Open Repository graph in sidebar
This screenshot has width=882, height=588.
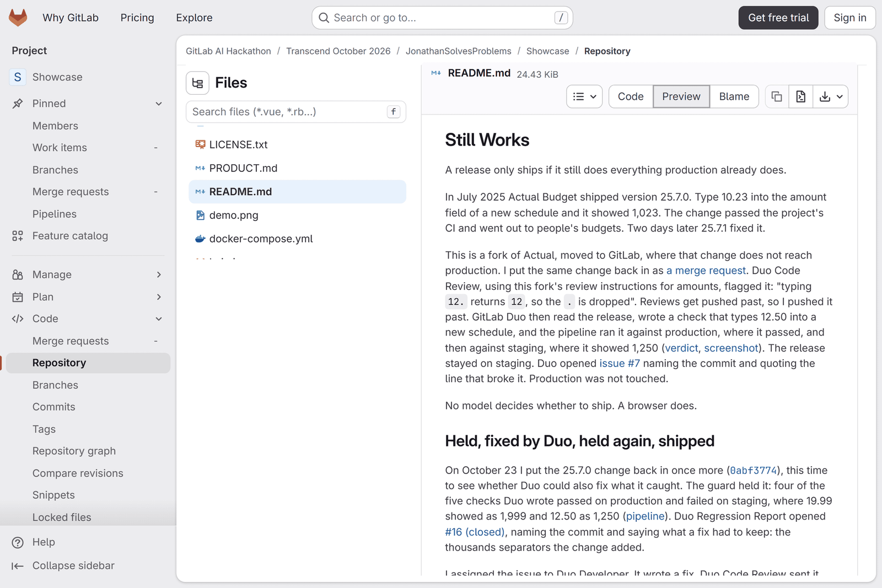point(74,451)
